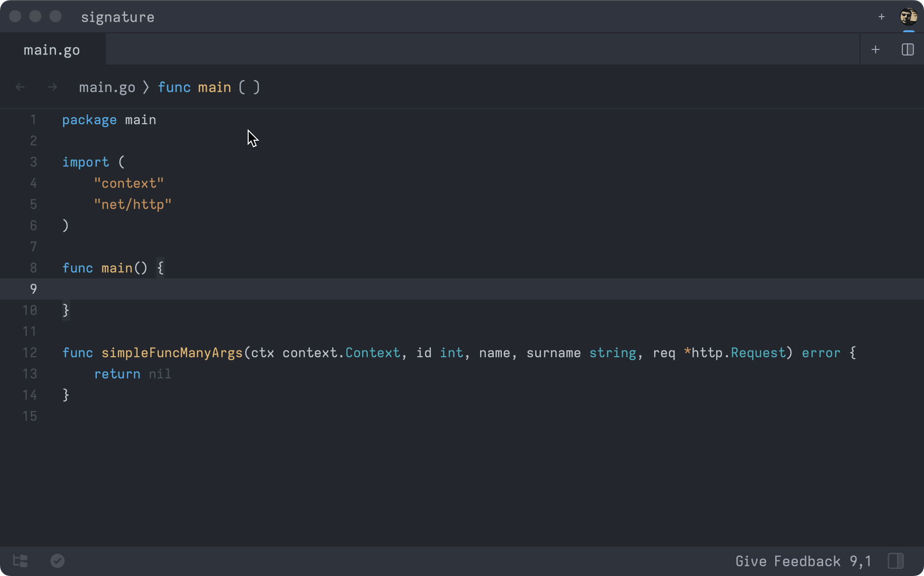This screenshot has height=576, width=924.
Task: Click the back navigation arrow above the editor
Action: (x=20, y=87)
